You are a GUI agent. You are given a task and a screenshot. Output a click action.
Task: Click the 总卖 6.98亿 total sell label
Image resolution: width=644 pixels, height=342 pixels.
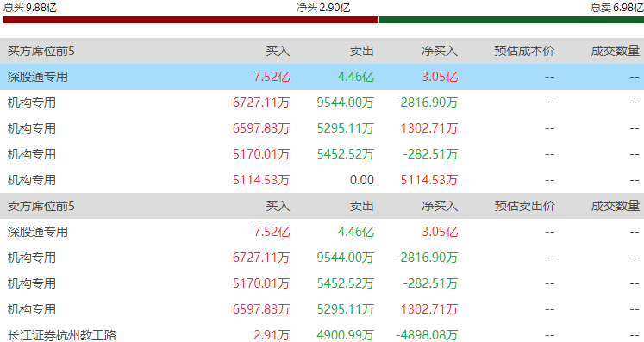(x=617, y=8)
